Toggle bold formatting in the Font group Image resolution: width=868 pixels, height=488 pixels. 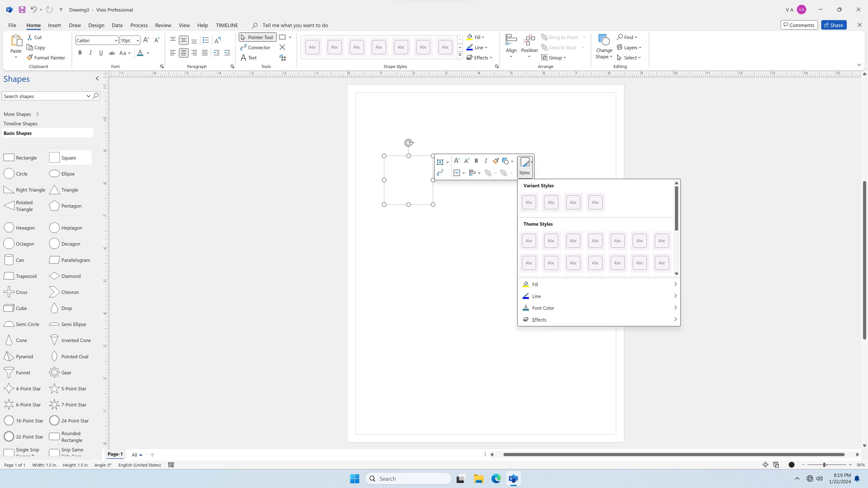[x=80, y=53]
